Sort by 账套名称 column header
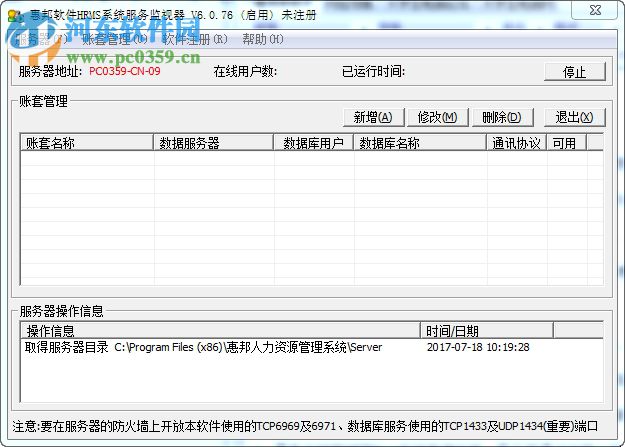625x447 pixels. click(87, 143)
